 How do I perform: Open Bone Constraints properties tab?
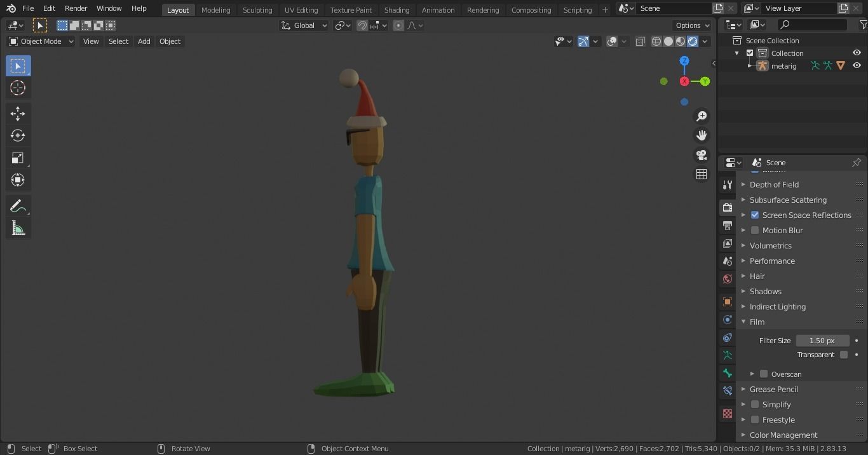728,391
